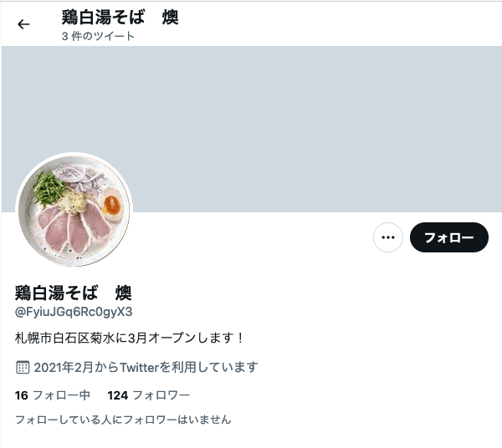Open the three-dot more options menu

coord(388,237)
